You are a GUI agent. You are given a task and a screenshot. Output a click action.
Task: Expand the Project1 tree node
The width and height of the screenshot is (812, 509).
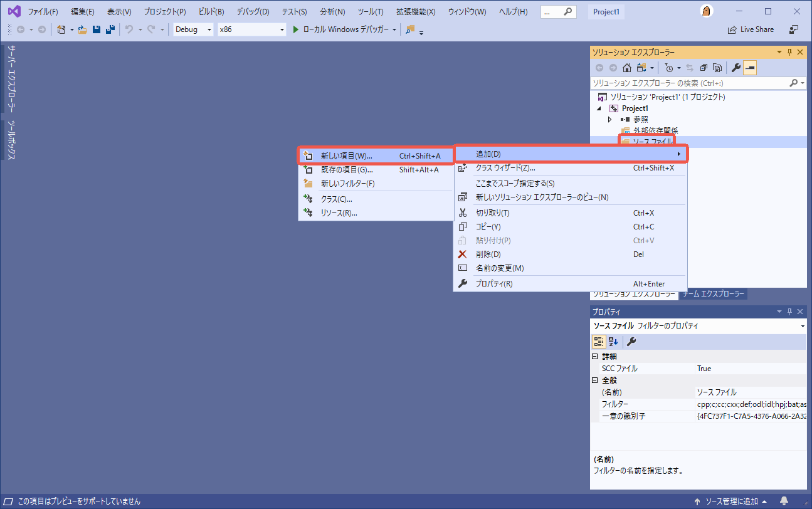599,108
